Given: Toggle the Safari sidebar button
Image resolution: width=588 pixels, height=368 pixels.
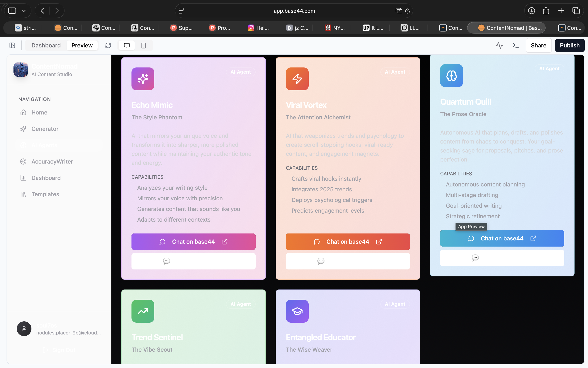Looking at the screenshot, I should pyautogui.click(x=12, y=10).
